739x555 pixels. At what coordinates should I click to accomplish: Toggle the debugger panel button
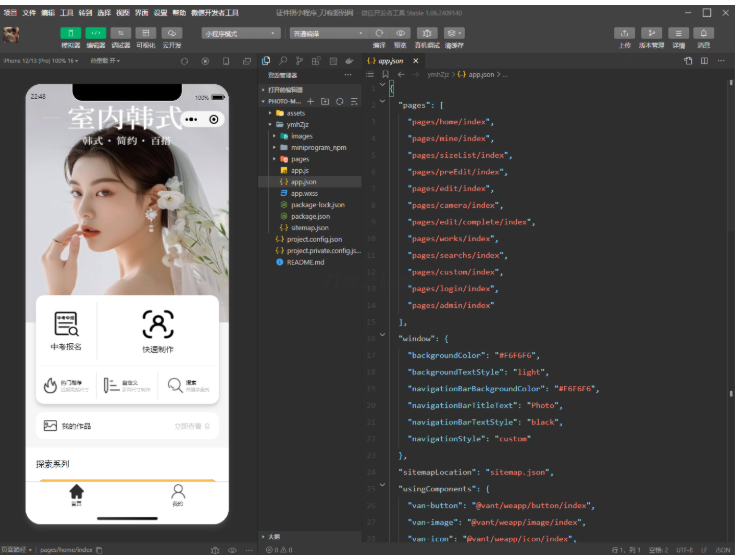[121, 33]
